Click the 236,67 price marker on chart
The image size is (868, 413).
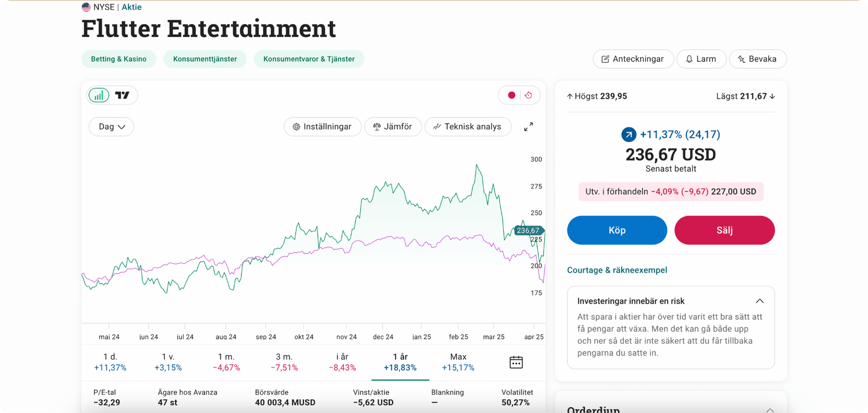[x=528, y=230]
